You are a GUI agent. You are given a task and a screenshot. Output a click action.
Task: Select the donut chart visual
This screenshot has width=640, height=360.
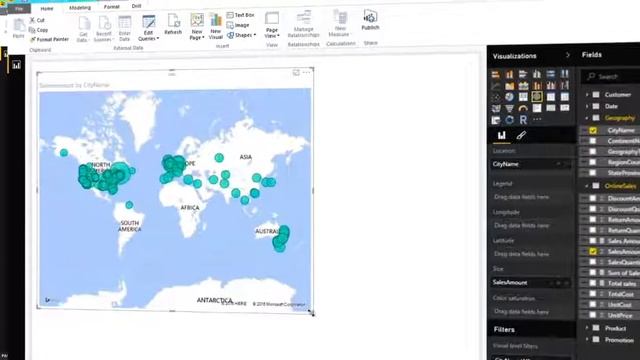click(x=509, y=120)
